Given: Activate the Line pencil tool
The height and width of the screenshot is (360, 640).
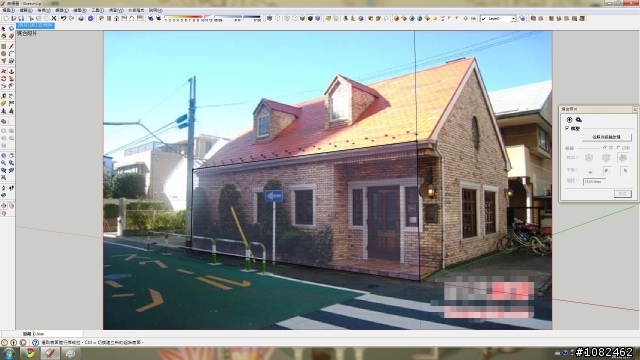Looking at the screenshot, I should coord(11,47).
